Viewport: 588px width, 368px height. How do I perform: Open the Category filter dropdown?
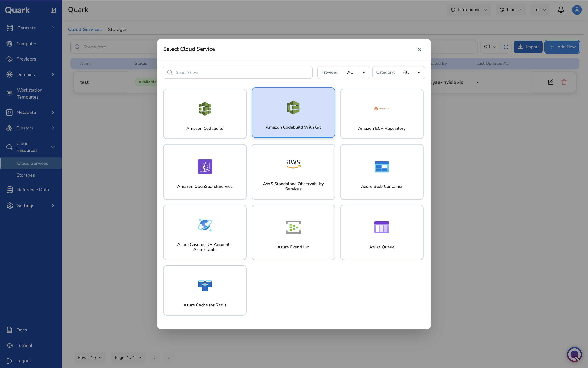399,72
